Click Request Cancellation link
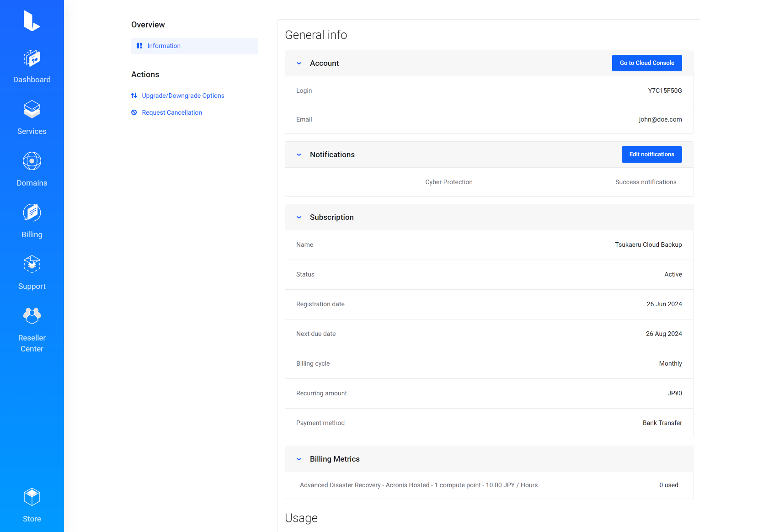768x532 pixels. point(172,112)
